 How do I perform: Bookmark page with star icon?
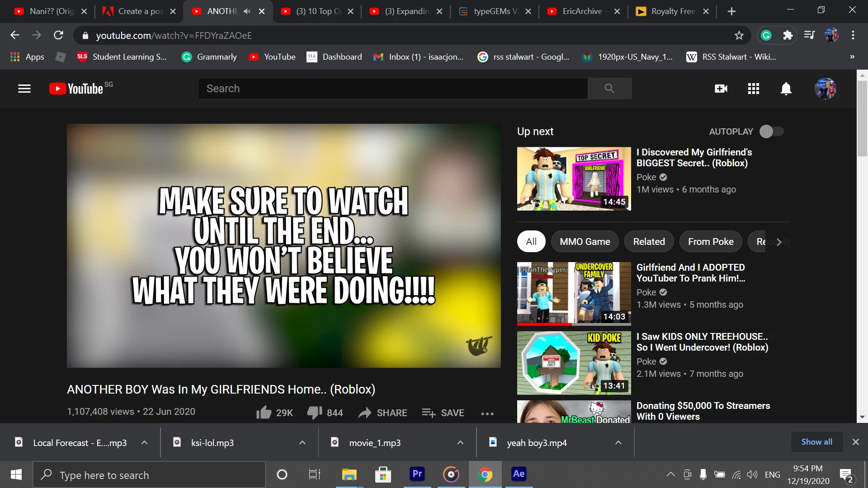coord(739,35)
